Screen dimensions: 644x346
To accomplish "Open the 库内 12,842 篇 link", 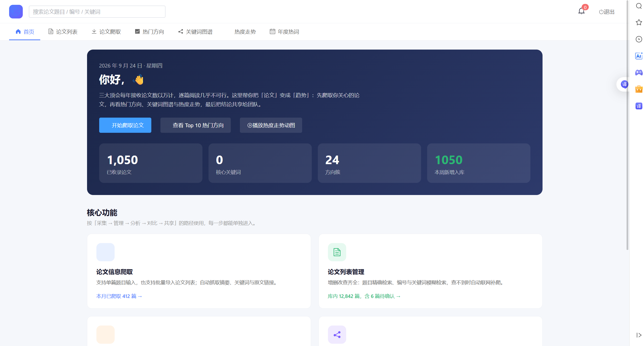I will click(x=364, y=296).
